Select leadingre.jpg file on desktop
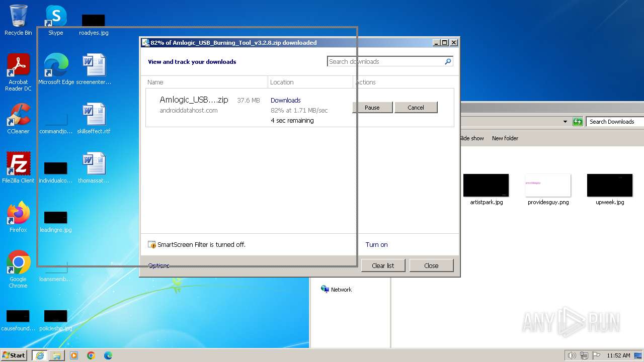 pos(55,222)
